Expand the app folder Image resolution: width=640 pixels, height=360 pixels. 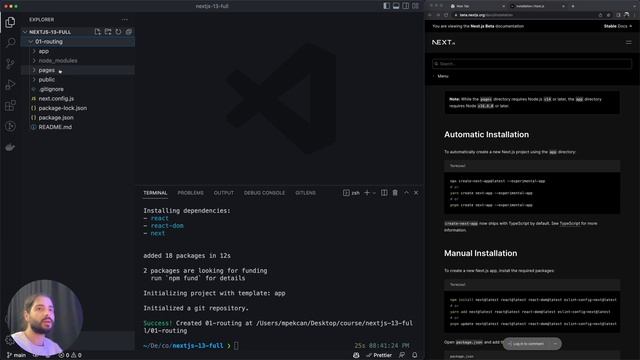click(78, 51)
